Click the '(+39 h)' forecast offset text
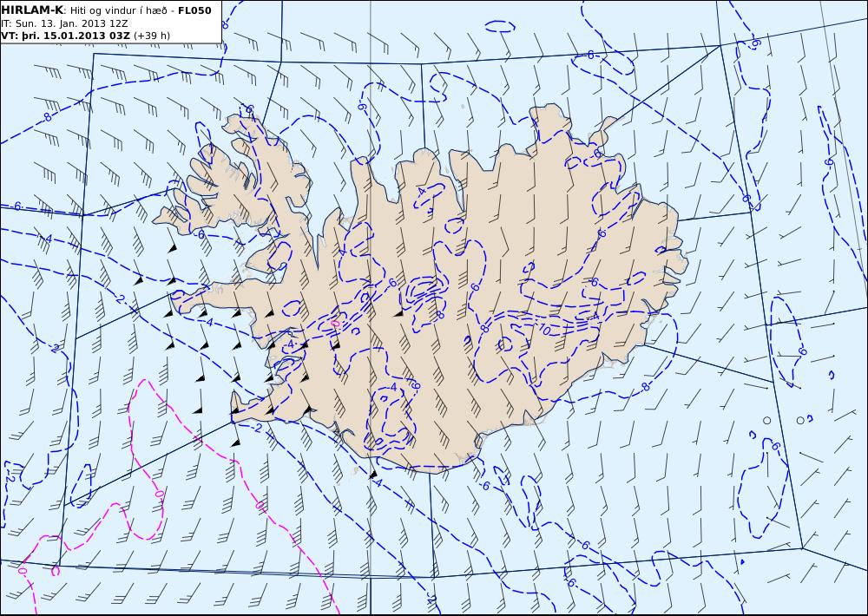The height and width of the screenshot is (616, 868). 152,36
